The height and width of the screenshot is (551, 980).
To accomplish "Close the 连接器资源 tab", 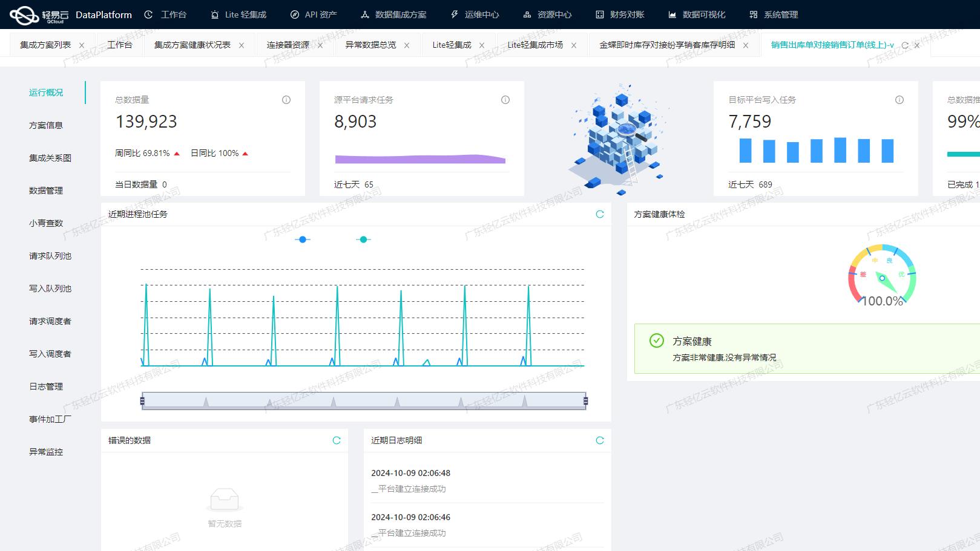I will (x=321, y=45).
